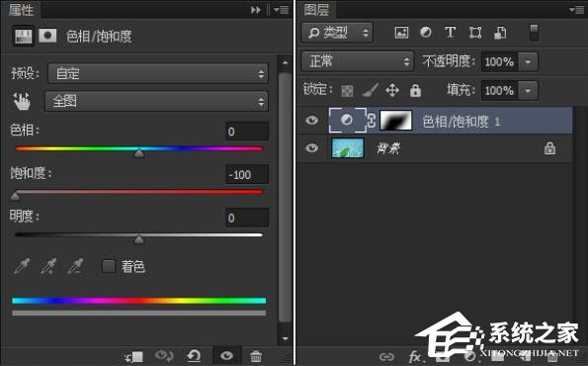Lock layer position
Screen dimensions: 588x366
(x=392, y=90)
